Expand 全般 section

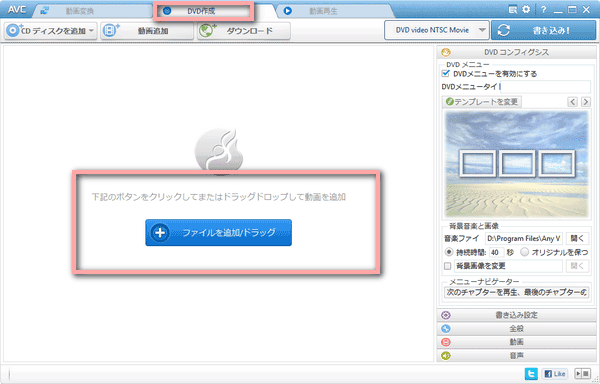pos(516,329)
